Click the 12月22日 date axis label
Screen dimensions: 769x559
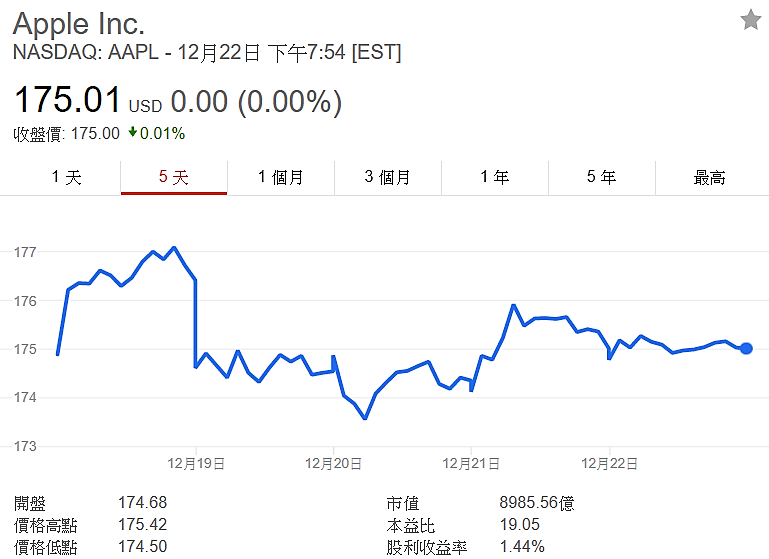click(610, 463)
